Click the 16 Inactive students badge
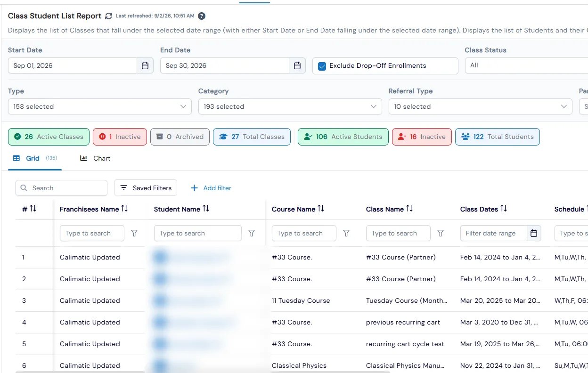Screen dimensions: 588x373 click(422, 137)
